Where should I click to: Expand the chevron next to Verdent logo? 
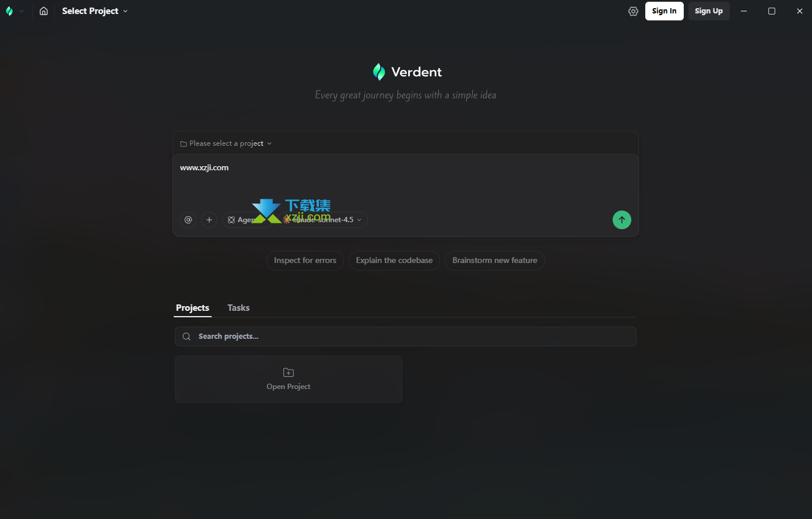coord(22,11)
